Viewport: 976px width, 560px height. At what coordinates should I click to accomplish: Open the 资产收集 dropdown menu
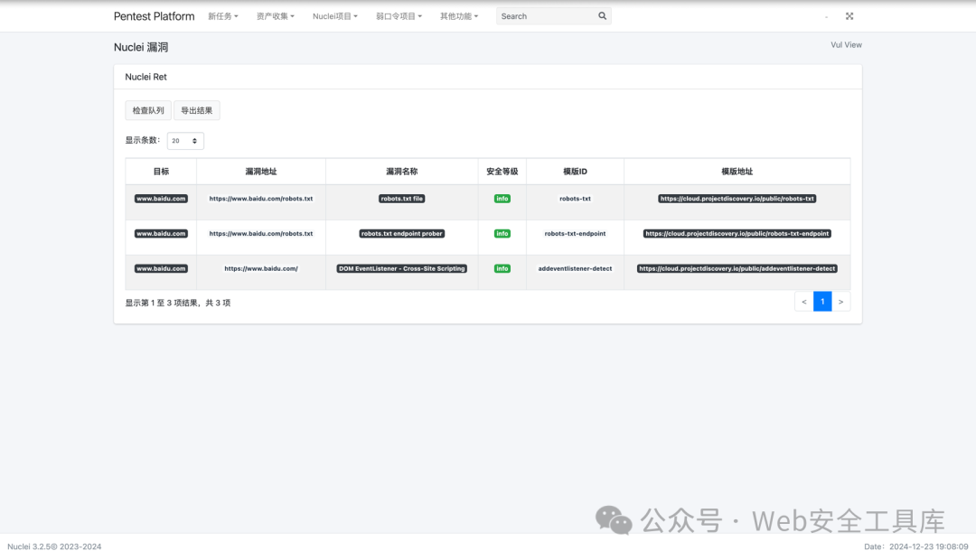(275, 16)
